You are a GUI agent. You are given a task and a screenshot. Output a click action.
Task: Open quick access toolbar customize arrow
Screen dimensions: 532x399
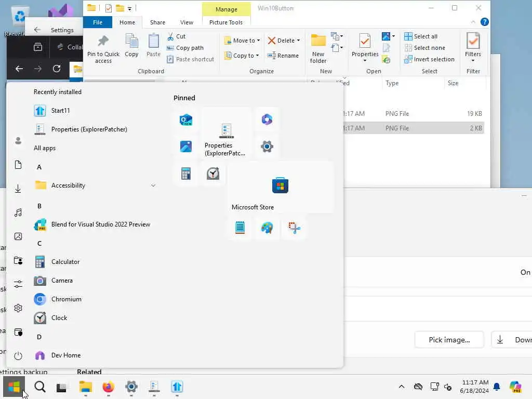[129, 8]
